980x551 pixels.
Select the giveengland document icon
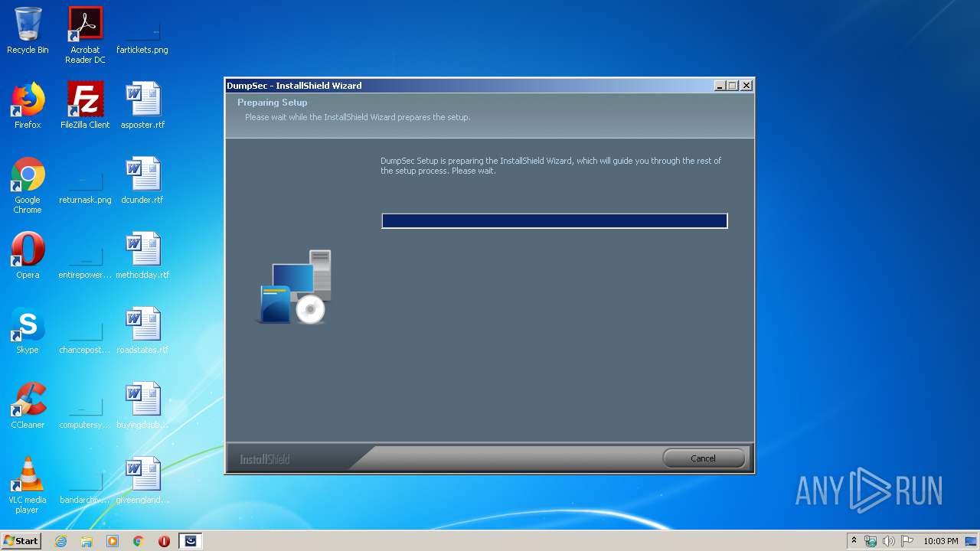(142, 481)
